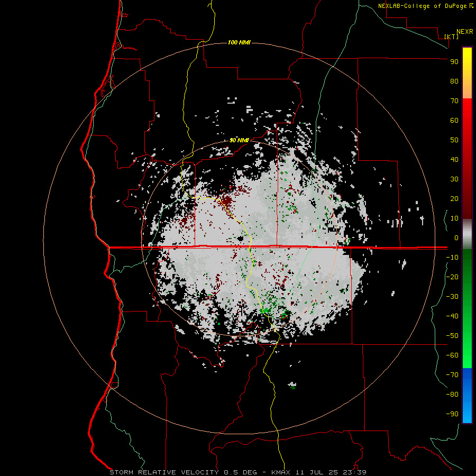Click the 11 JUL 25 23:39 timestamp
476x476 pixels.
coord(331,472)
